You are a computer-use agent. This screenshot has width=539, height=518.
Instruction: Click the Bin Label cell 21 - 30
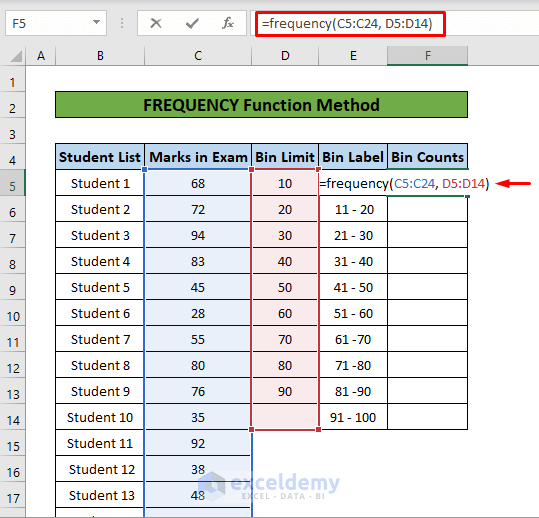click(353, 235)
